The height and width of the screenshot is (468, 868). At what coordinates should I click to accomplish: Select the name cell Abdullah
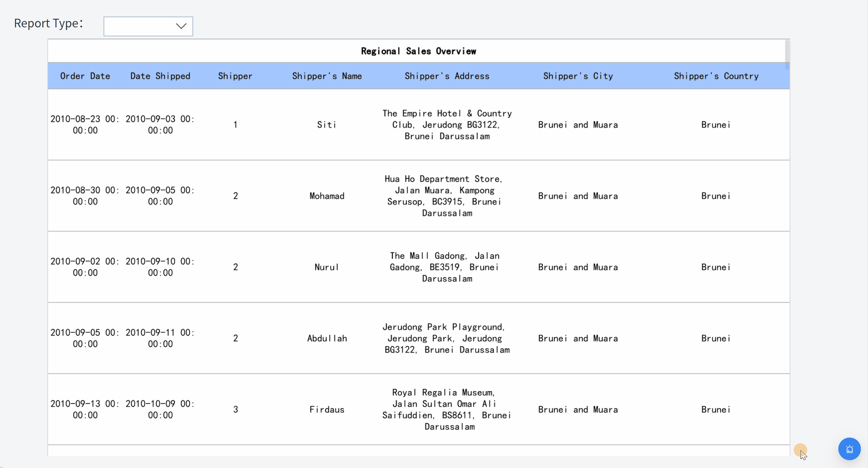(x=327, y=338)
